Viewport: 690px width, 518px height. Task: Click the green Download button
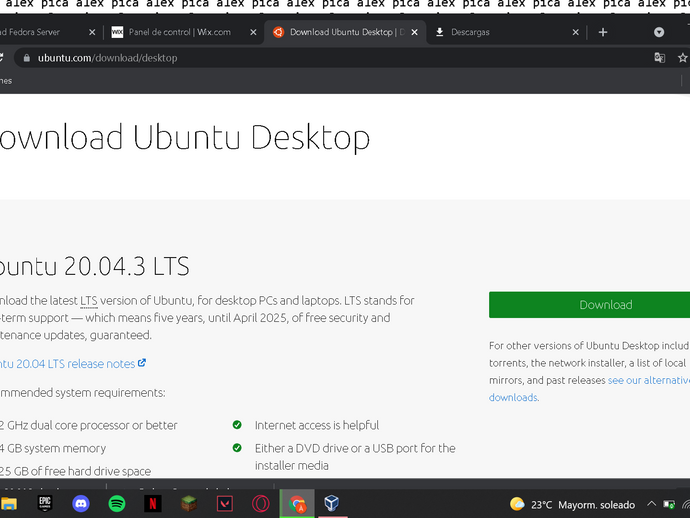pyautogui.click(x=590, y=305)
